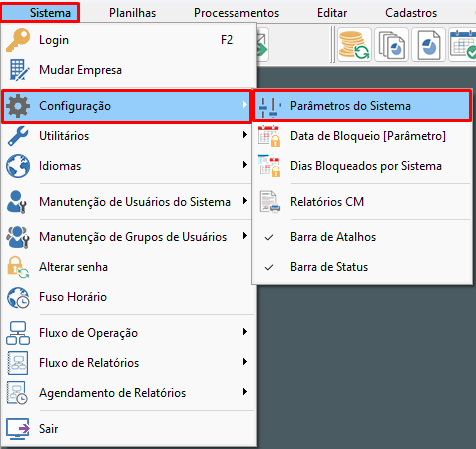This screenshot has height=449, width=476.
Task: Open Agendamento de Relatórios entry
Action: (129, 393)
